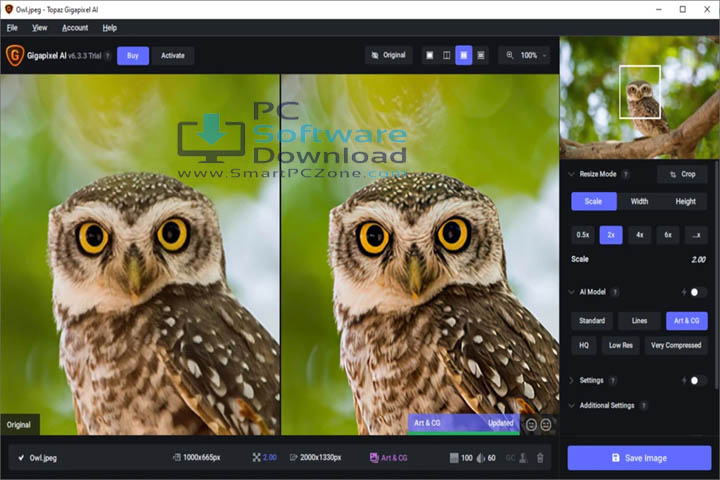Click the Activate button
Screen dimensions: 720x480
tap(173, 56)
